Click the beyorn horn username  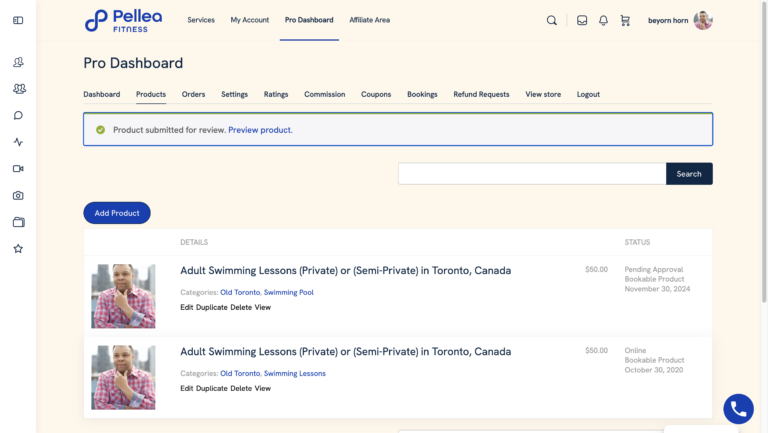[x=668, y=21]
